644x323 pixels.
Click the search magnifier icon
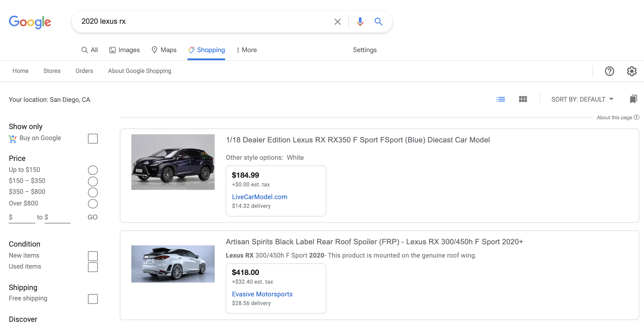pyautogui.click(x=378, y=21)
